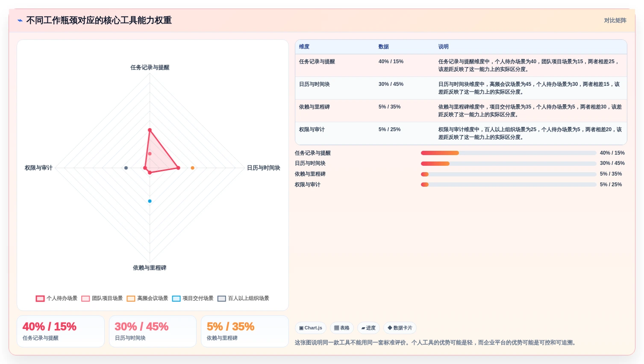This screenshot has width=644, height=364.
Task: Click the summary sentence below the tag chips
Action: pos(436,343)
